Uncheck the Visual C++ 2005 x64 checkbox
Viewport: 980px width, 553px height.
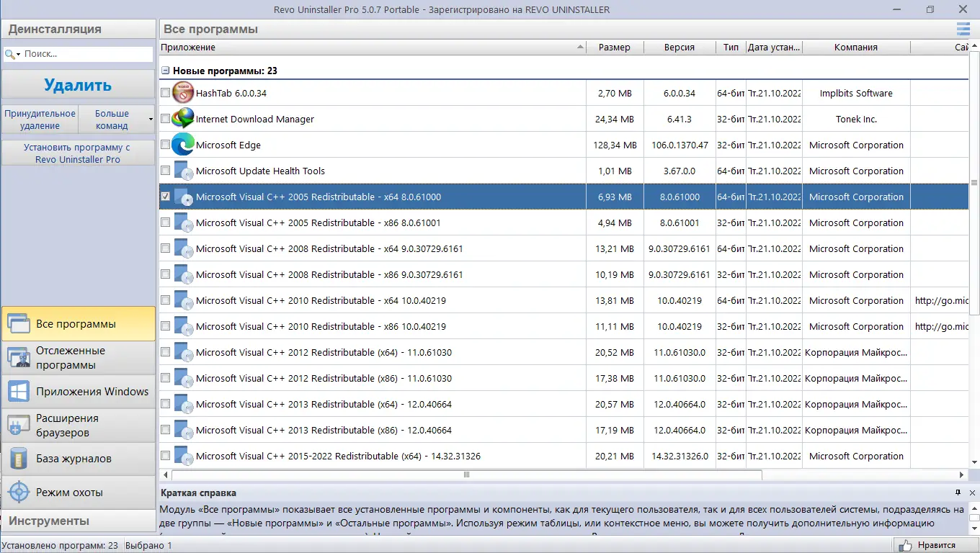coord(166,197)
